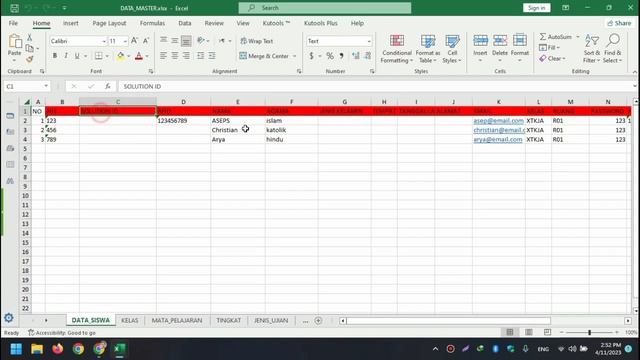Open the File tab

(13, 23)
